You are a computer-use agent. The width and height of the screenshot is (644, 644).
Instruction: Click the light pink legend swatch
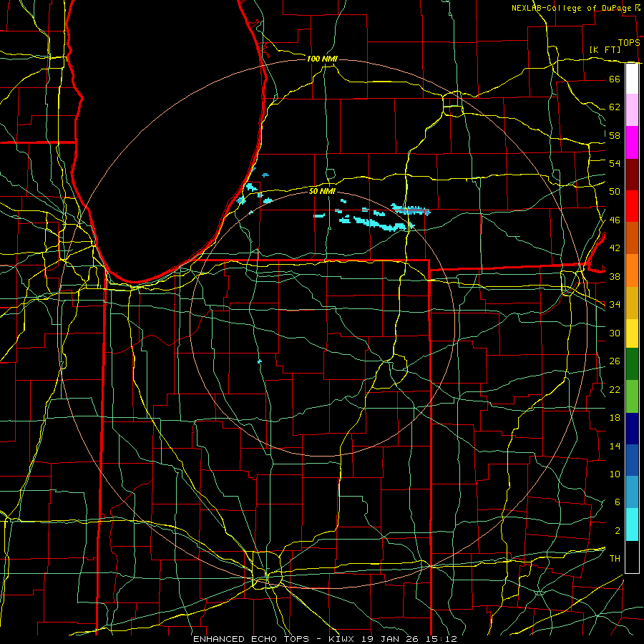[x=632, y=110]
